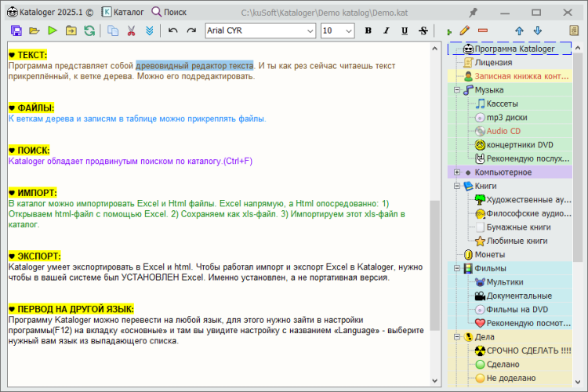
Task: Open the Arial CYR font dropdown
Action: coord(309,31)
